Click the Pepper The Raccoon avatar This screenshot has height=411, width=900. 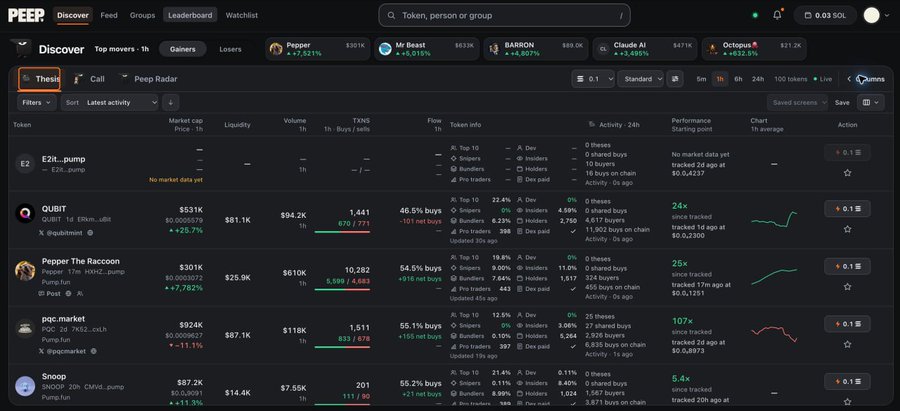tap(25, 270)
